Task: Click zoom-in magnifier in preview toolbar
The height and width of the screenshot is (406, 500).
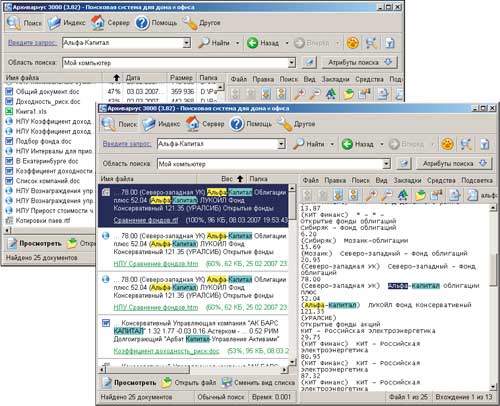Action: coord(371,195)
